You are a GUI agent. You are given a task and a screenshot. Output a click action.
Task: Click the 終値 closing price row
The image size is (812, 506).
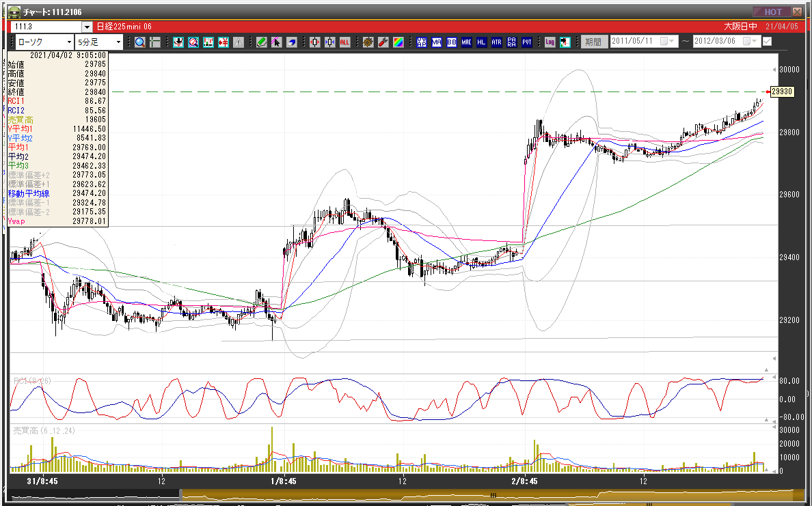point(57,92)
